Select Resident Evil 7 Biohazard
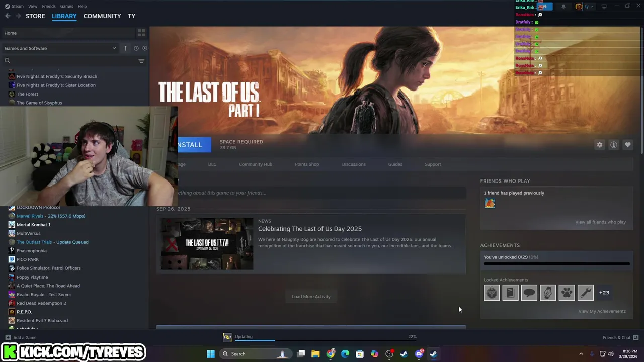The height and width of the screenshot is (362, 644). [42, 321]
